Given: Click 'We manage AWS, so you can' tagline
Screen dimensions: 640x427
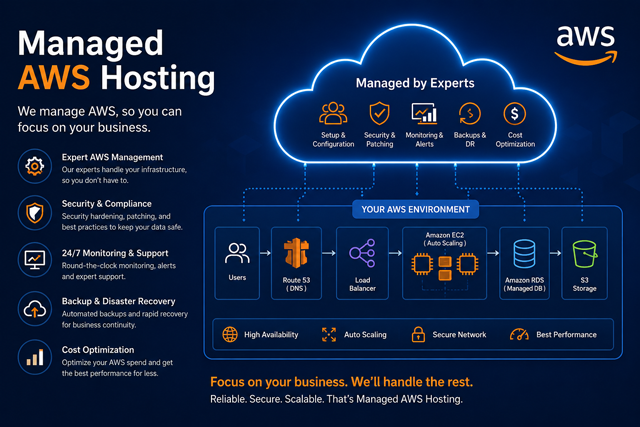Looking at the screenshot, I should (100, 111).
